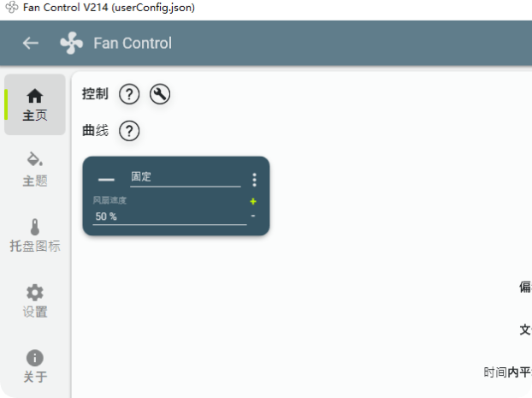Click the 曲线 heading text
The image size is (532, 398).
pos(95,130)
